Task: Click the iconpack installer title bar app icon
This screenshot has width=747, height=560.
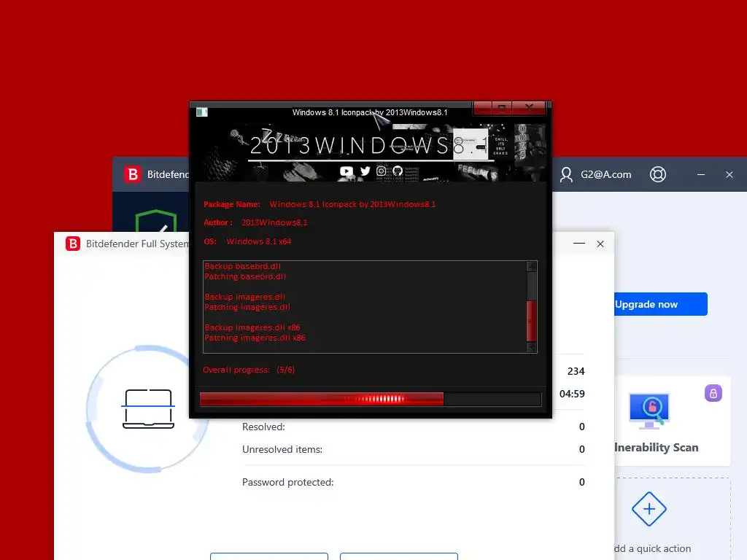Action: pos(202,112)
